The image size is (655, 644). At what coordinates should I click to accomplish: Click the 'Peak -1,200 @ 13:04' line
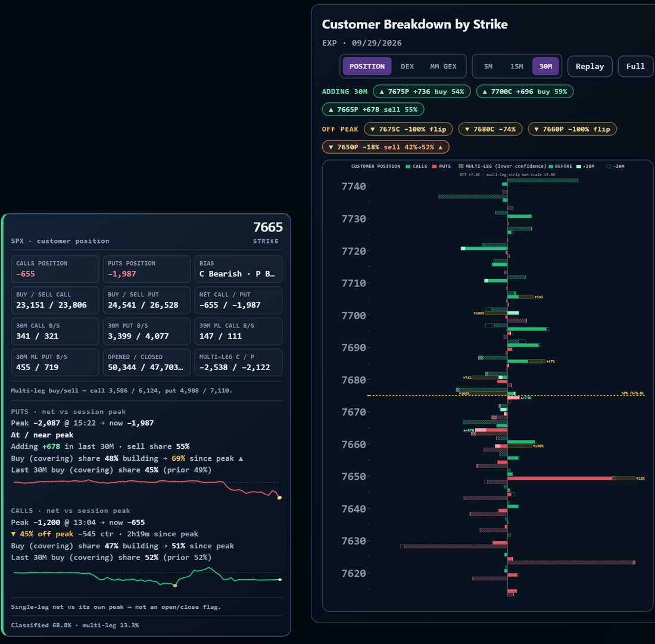(77, 523)
